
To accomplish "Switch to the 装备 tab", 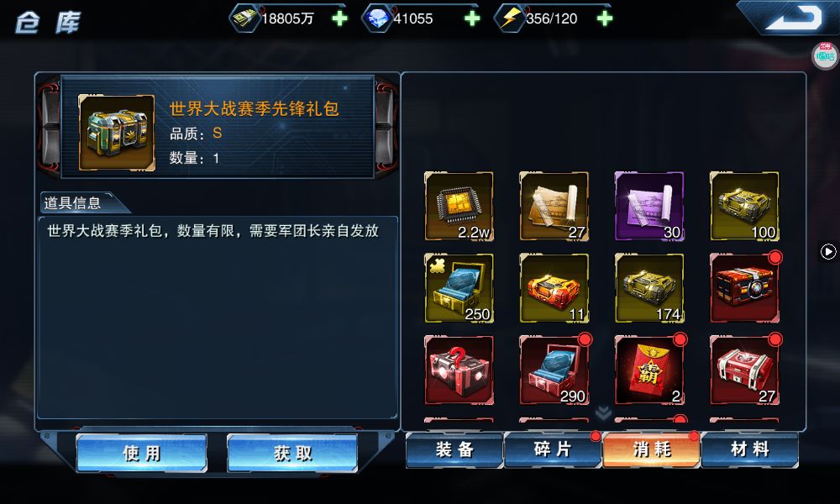I will 454,450.
